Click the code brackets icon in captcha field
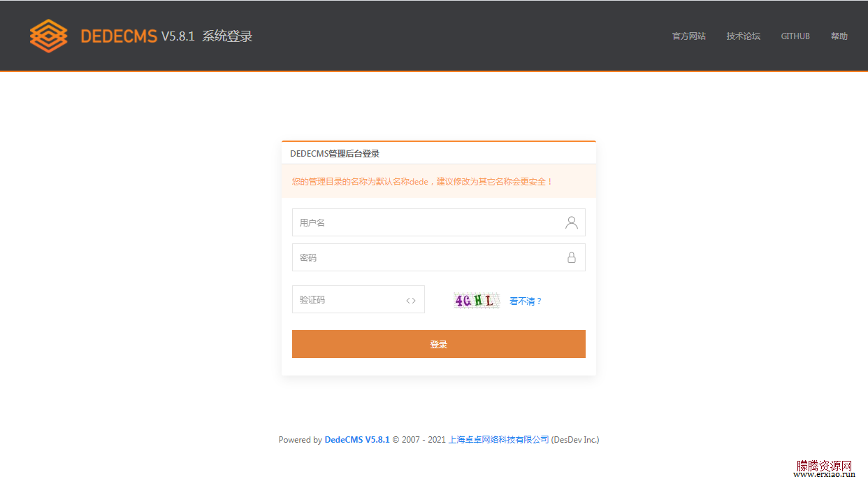Screen dimensions: 868x486 click(411, 301)
